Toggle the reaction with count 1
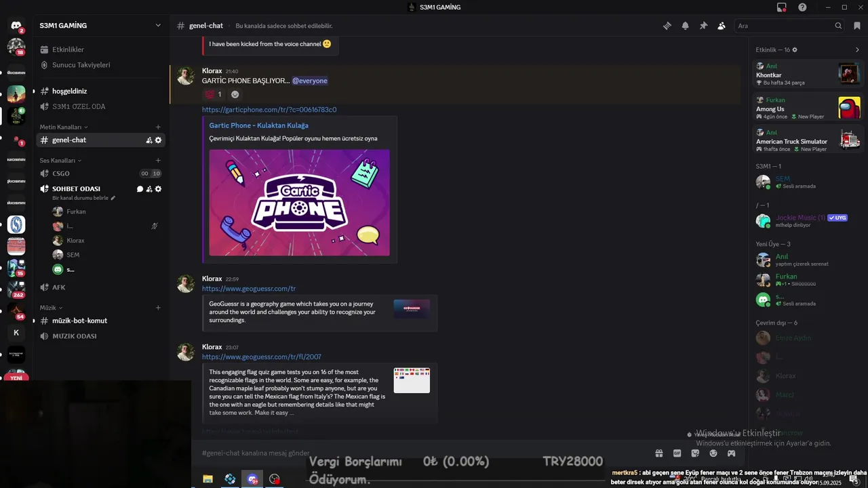The height and width of the screenshot is (488, 868). point(214,94)
